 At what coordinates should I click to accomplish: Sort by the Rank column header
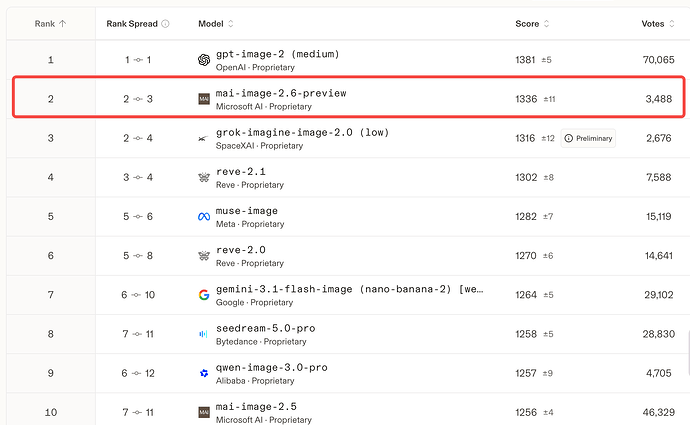pyautogui.click(x=50, y=24)
